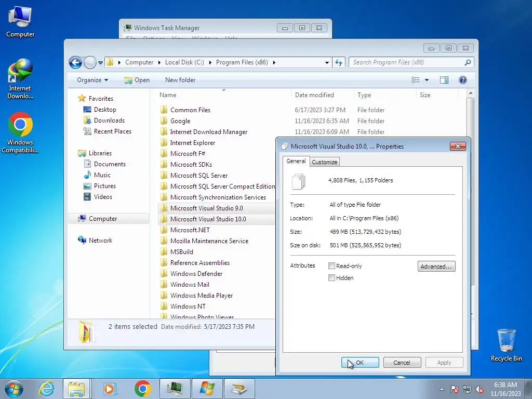Select the Microsoft SQL Server folder
The image size is (532, 399).
coord(194,176)
